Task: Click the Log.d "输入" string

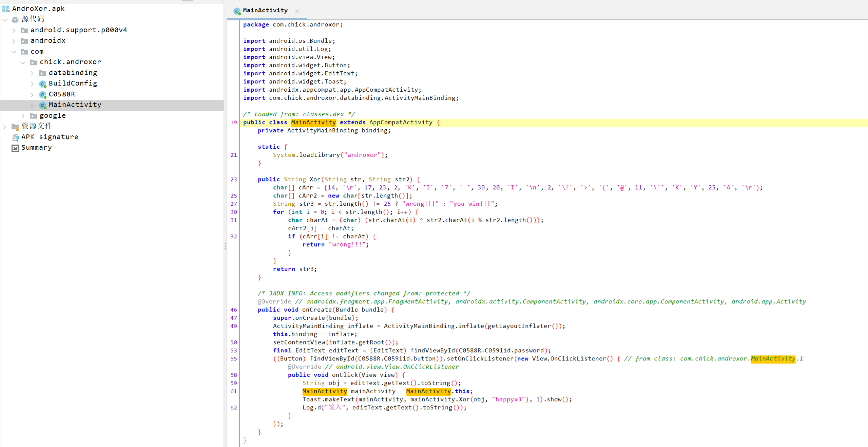Action: point(335,407)
